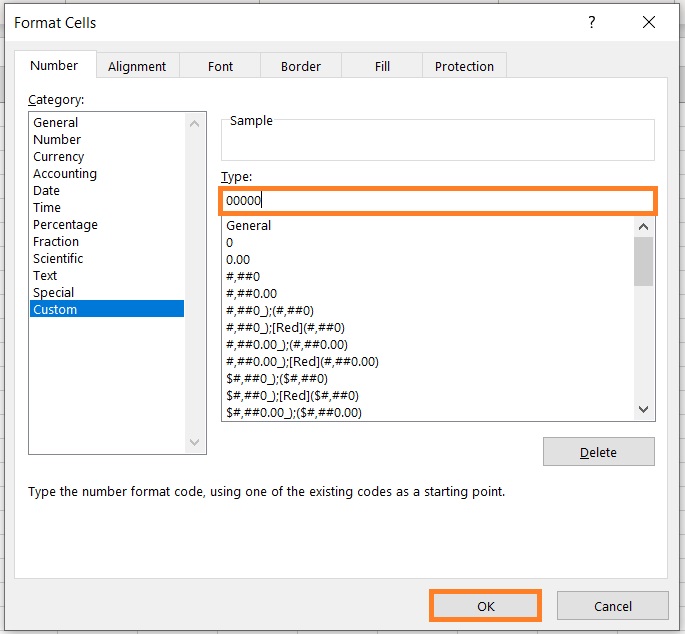
Task: Go to the Border tab
Action: pyautogui.click(x=301, y=66)
